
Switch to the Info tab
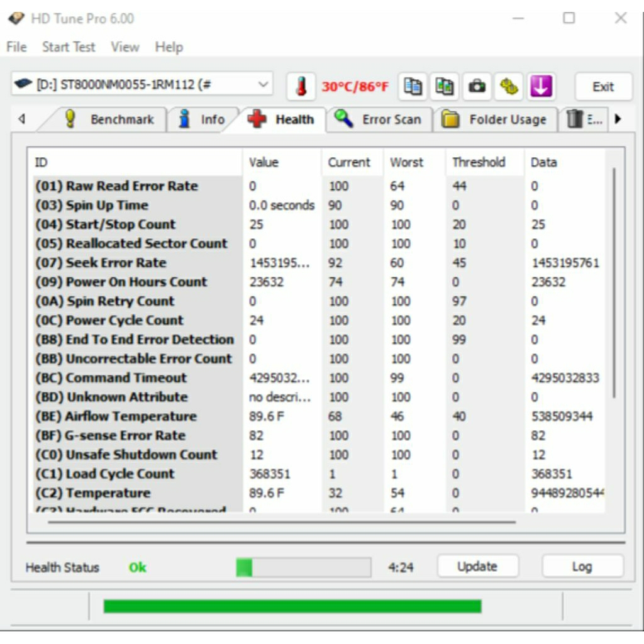[x=203, y=119]
